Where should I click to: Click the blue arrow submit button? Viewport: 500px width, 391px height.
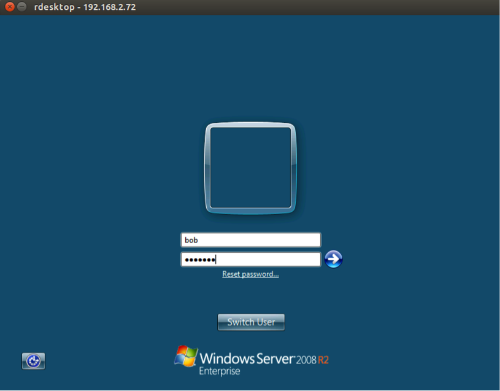(333, 259)
